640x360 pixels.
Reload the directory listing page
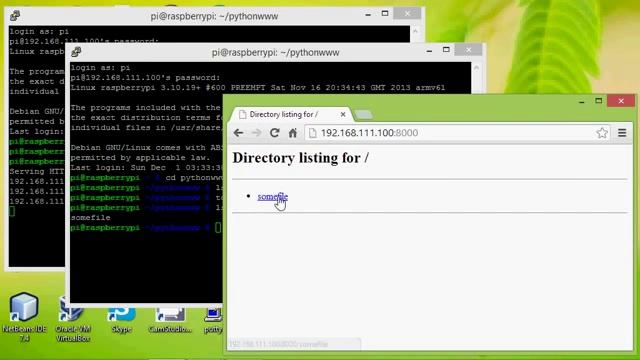pos(275,133)
